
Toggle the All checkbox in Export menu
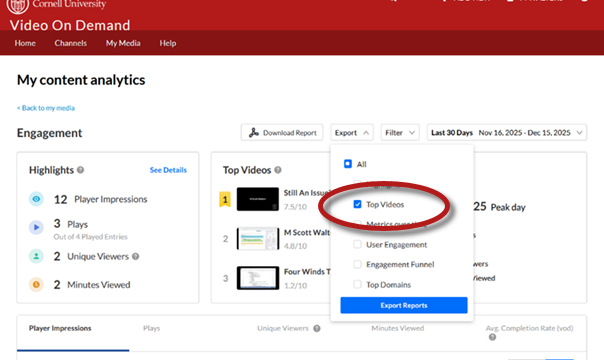(x=348, y=164)
